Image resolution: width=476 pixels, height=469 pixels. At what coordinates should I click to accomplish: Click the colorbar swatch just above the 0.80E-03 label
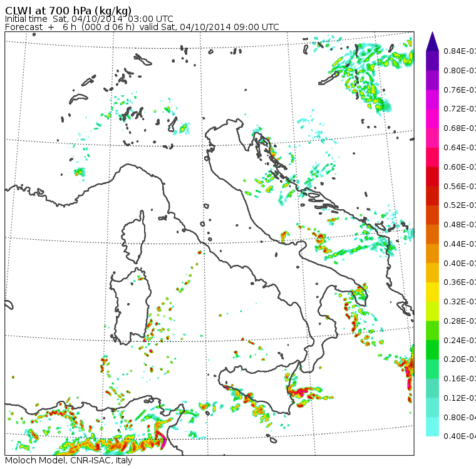click(432, 61)
